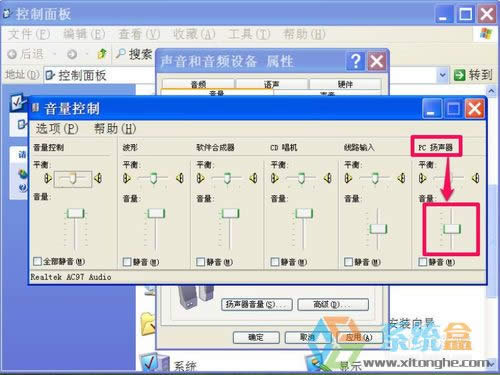The height and width of the screenshot is (375, 500).
Task: Mute the 软件合成器 channel checkbox
Action: click(x=201, y=262)
